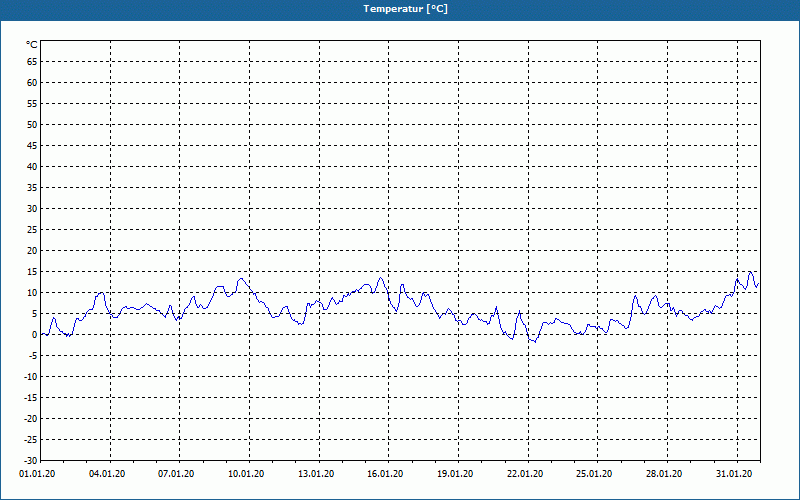Select the 07.01.20 axis date
Image resolution: width=800 pixels, height=500 pixels.
pos(177,474)
